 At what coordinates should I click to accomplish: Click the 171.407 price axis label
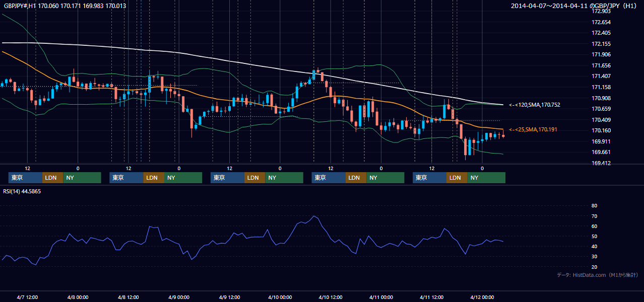(601, 76)
